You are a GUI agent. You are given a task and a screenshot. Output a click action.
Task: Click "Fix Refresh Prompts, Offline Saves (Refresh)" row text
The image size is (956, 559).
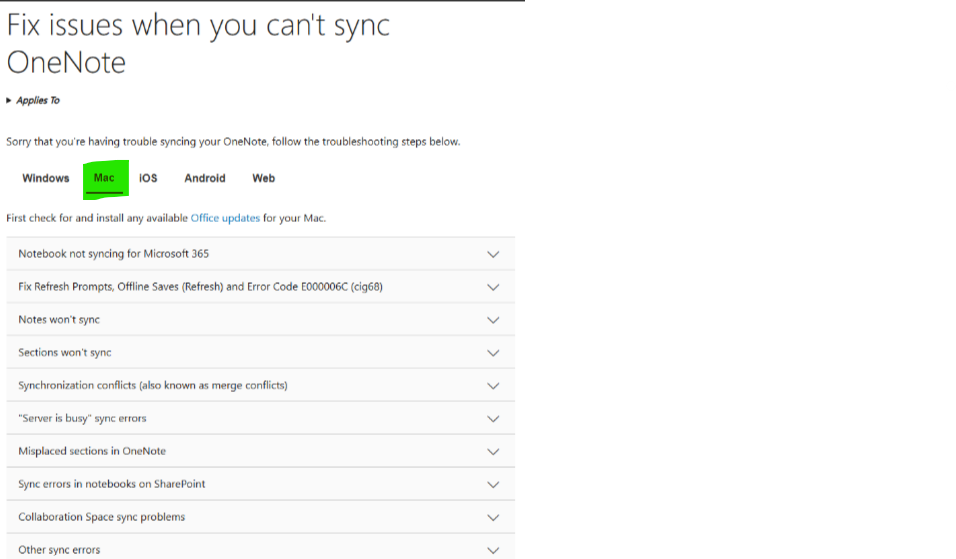tap(200, 287)
